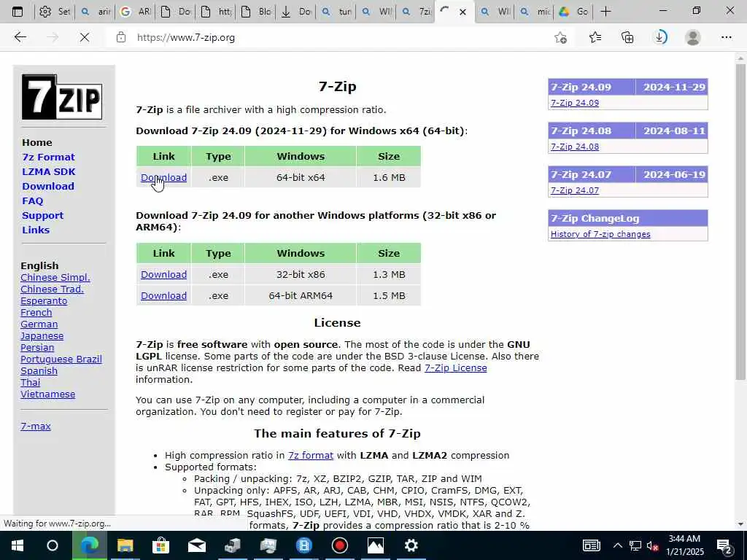The width and height of the screenshot is (747, 560).
Task: Open the LZMA SDK page
Action: [x=49, y=172]
